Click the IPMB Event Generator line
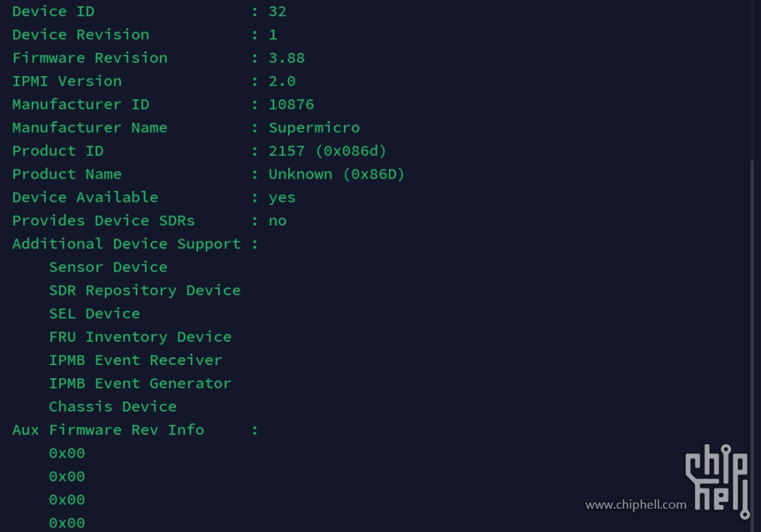This screenshot has width=761, height=532. coord(141,384)
